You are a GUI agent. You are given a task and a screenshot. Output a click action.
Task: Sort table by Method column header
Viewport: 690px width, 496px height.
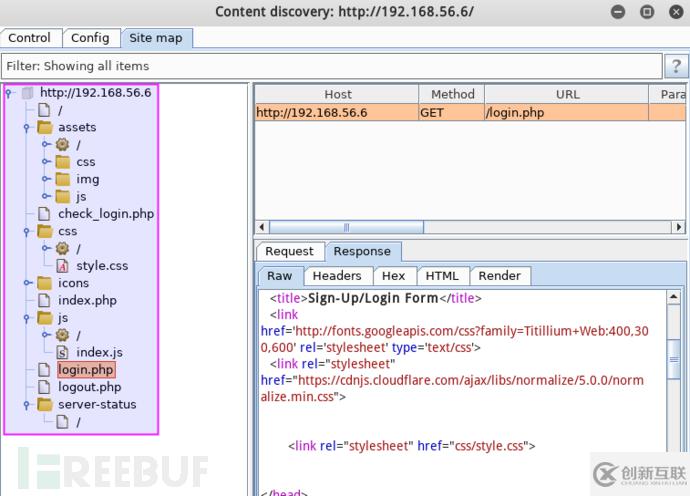[452, 94]
